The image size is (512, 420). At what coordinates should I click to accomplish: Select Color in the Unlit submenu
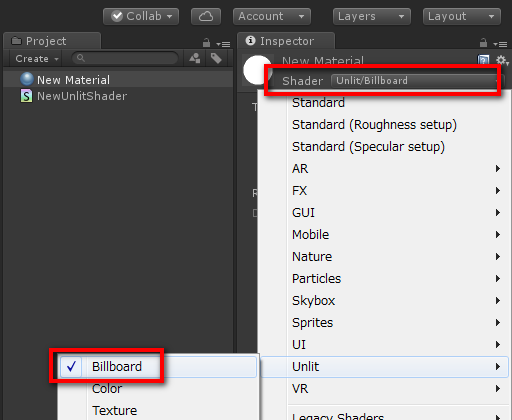coord(158,389)
